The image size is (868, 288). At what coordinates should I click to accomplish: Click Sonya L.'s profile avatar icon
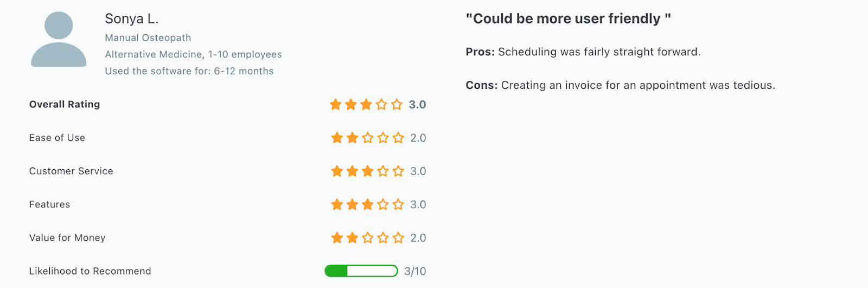[59, 40]
